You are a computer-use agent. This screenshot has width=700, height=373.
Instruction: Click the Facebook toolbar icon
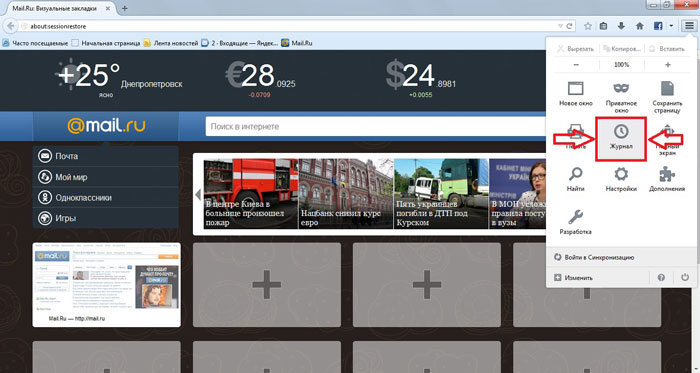[658, 26]
